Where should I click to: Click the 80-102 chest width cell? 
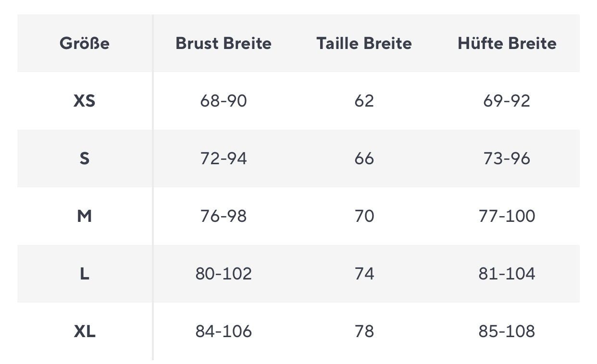tap(224, 274)
